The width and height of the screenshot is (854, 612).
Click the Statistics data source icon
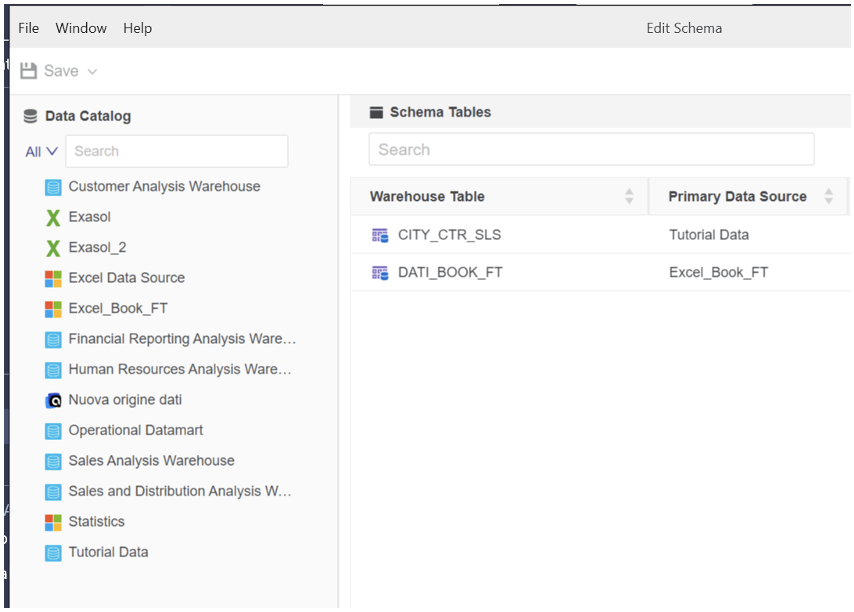[53, 521]
